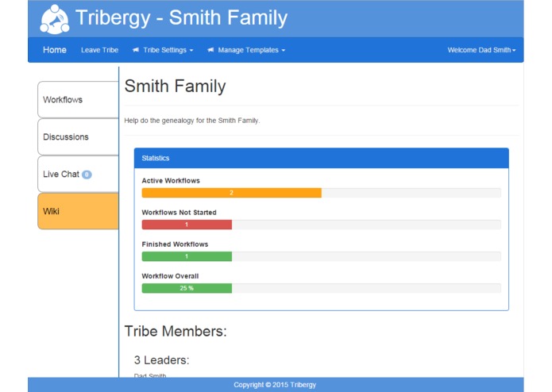This screenshot has height=392, width=552.
Task: Click the Statistics panel header
Action: coord(322,158)
